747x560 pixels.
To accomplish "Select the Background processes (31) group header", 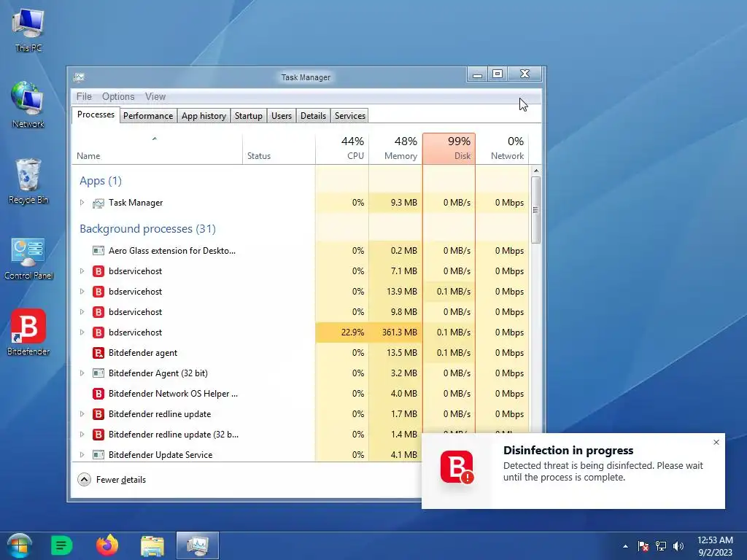I will point(147,229).
